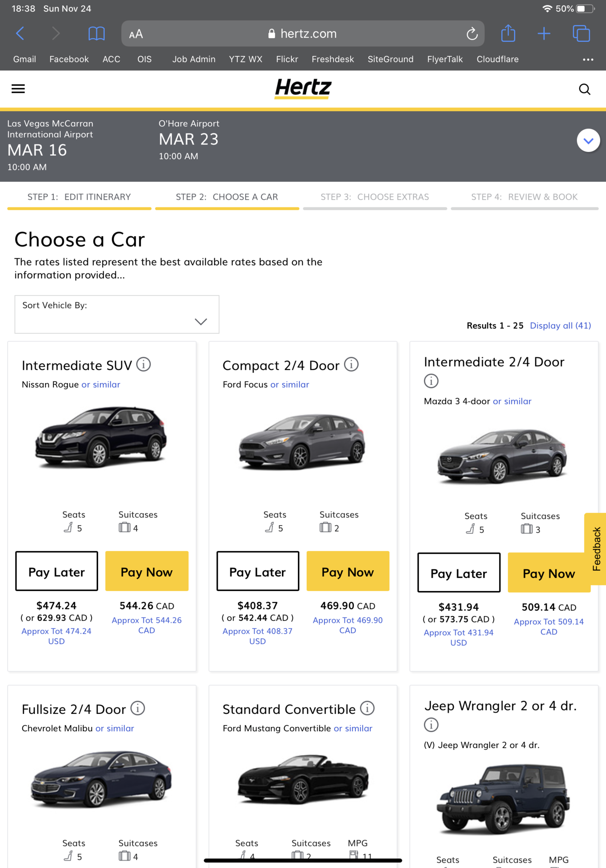The height and width of the screenshot is (868, 606).
Task: Tap the Jeep Wrangler car image
Action: [x=504, y=799]
